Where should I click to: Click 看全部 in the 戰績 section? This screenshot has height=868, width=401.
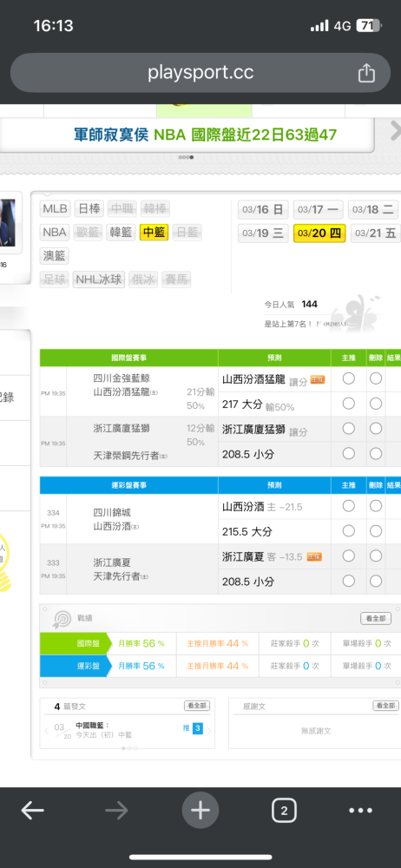pyautogui.click(x=376, y=618)
